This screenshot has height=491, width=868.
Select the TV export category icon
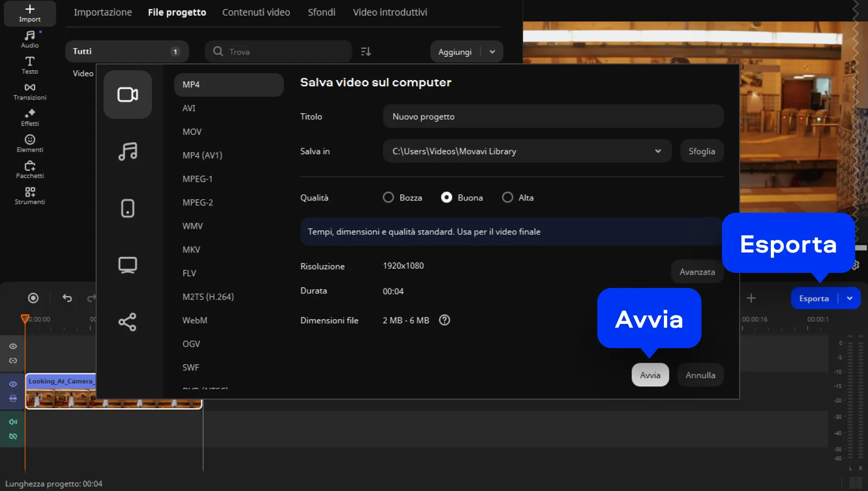pos(127,265)
